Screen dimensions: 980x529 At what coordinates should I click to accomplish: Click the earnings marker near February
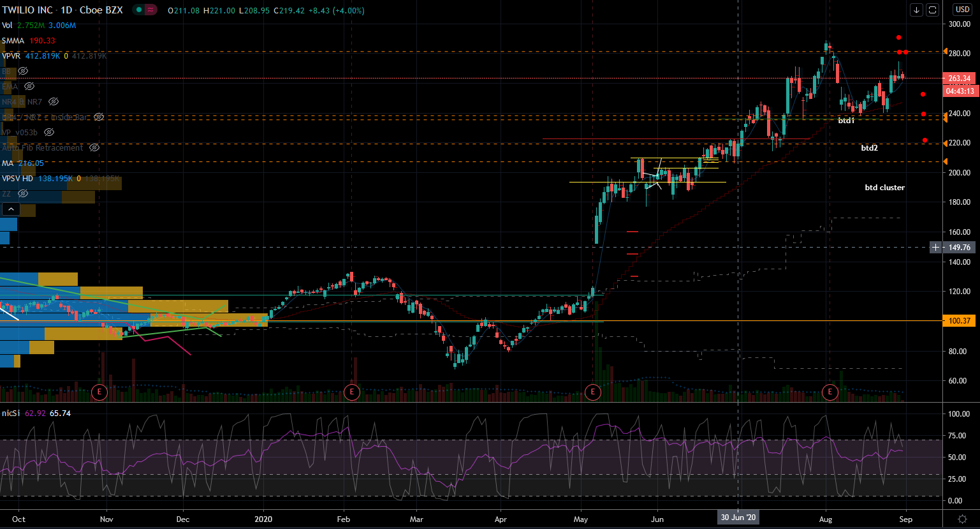click(351, 391)
